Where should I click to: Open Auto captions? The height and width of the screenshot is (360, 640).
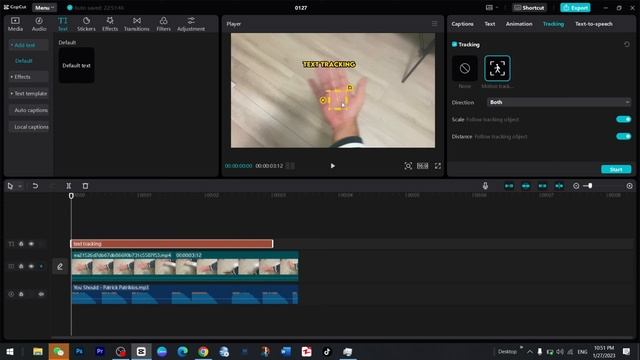tap(29, 110)
